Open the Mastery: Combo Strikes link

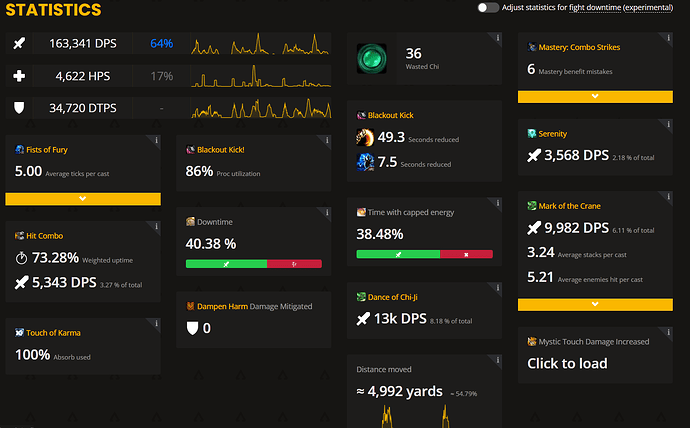tap(579, 47)
